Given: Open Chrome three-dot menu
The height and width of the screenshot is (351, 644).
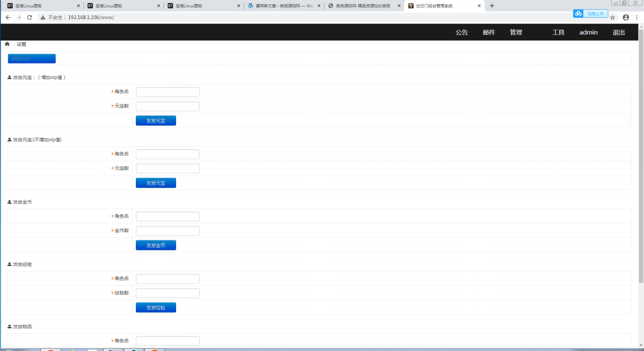Looking at the screenshot, I should [637, 17].
